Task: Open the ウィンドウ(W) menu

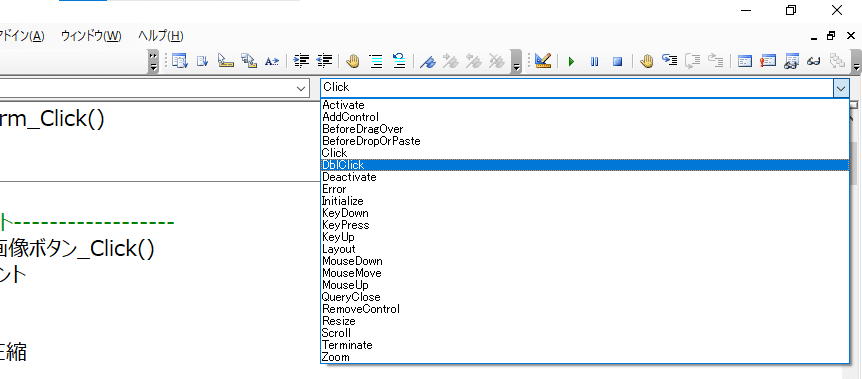Action: (91, 36)
